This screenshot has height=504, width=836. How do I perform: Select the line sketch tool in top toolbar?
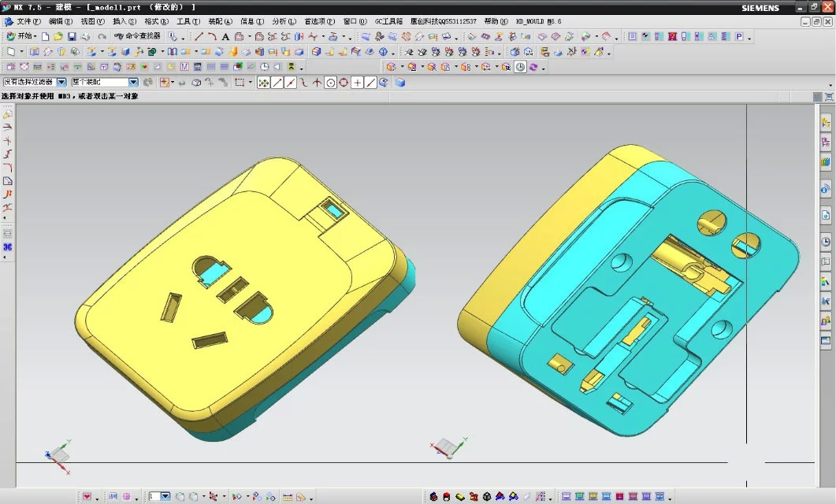point(199,36)
